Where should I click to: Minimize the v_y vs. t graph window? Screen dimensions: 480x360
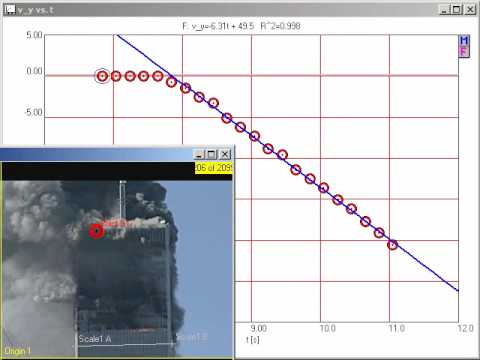(444, 10)
